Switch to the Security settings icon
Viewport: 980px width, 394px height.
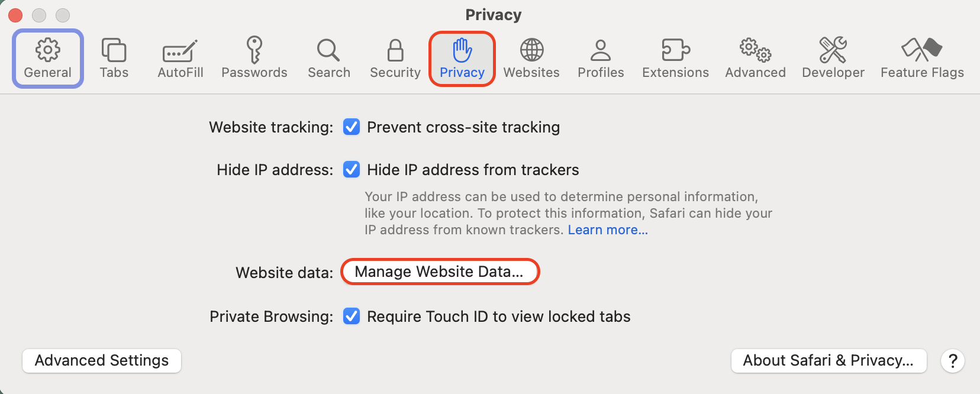[x=395, y=57]
